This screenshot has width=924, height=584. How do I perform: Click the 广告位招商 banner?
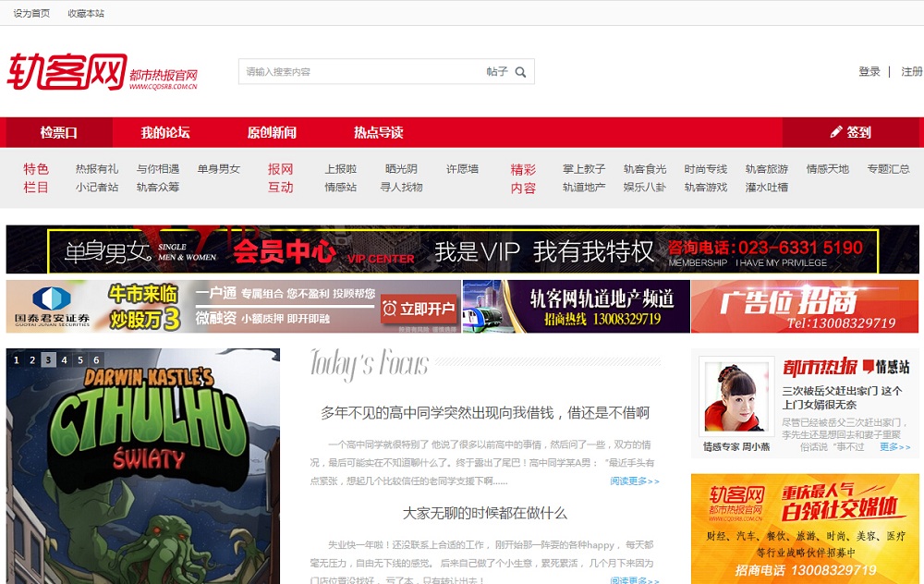[805, 307]
